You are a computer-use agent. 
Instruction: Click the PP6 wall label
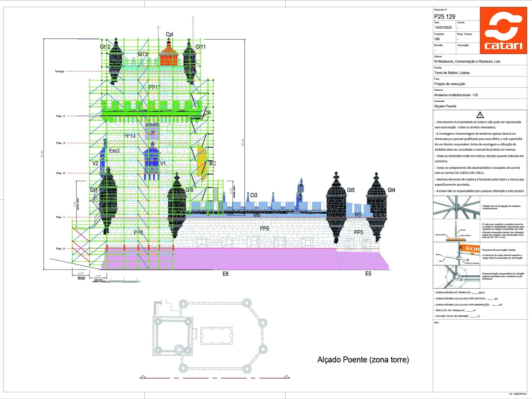(x=264, y=228)
